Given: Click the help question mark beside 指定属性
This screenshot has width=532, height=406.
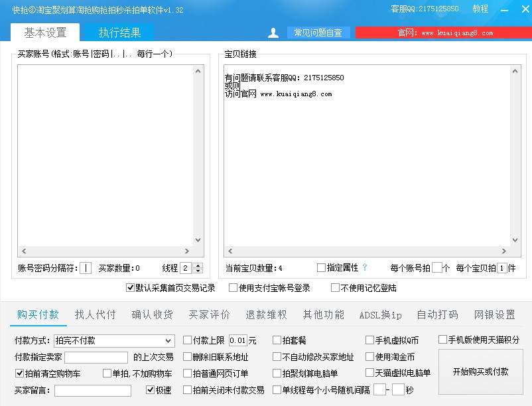Looking at the screenshot, I should [x=364, y=267].
